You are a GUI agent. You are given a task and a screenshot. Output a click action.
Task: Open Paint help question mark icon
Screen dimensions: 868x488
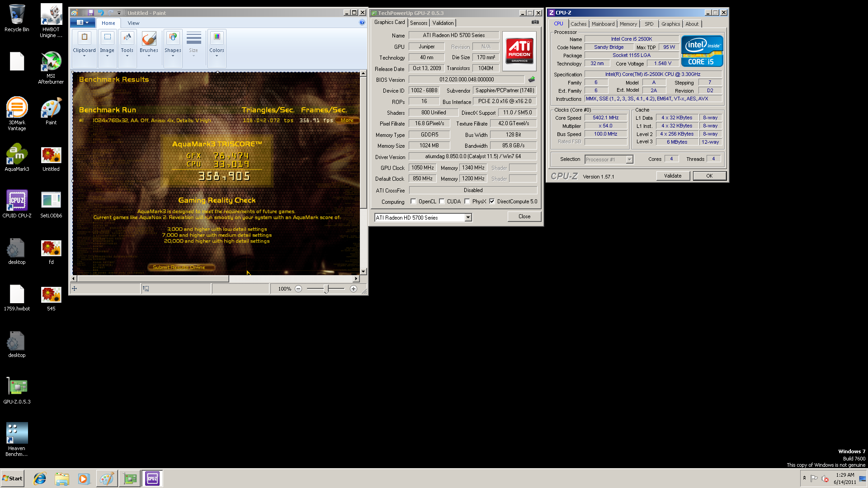point(362,23)
